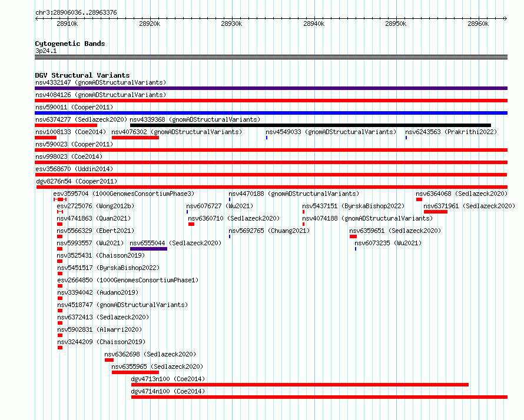
Task: Open nsv5437151 (ByrskaBishop2022) label
Action: coord(353,206)
